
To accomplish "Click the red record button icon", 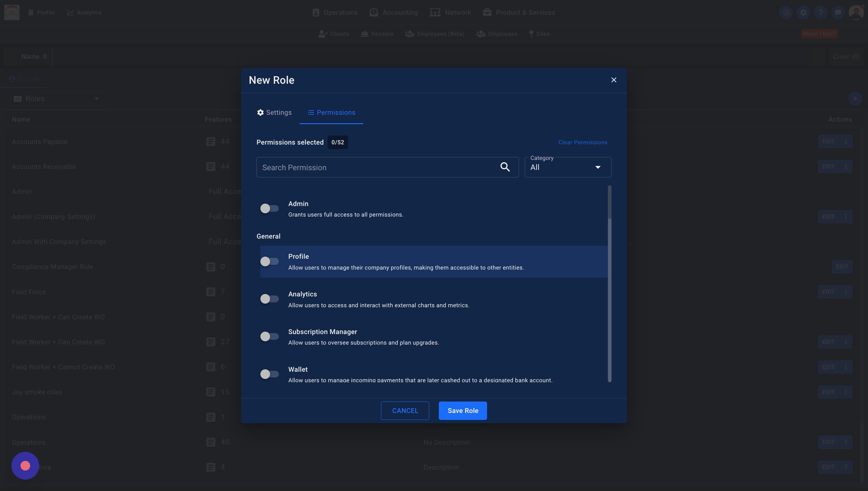I will 25,466.
